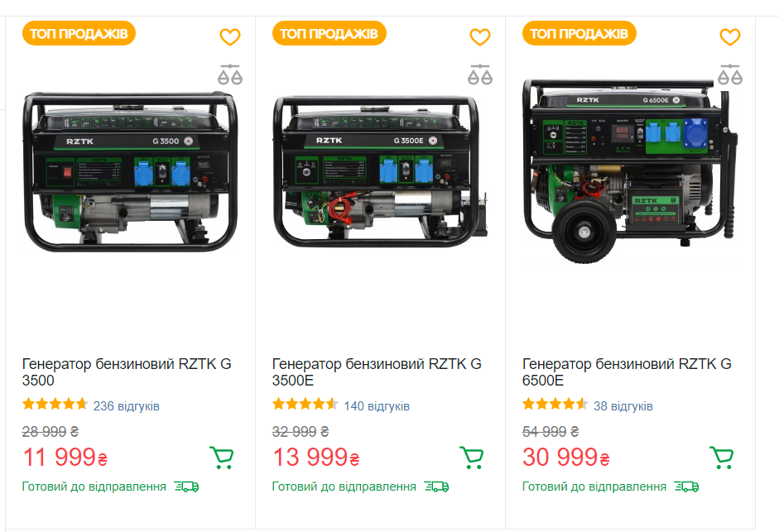779x532 pixels.
Task: Open Генератор бензиновий RZTK G 3500E title link
Action: pos(377,372)
